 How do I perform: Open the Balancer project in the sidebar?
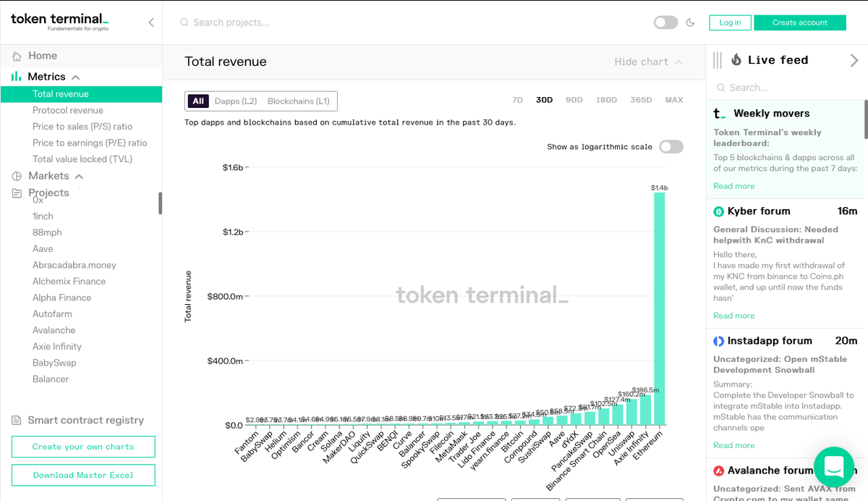coord(51,379)
